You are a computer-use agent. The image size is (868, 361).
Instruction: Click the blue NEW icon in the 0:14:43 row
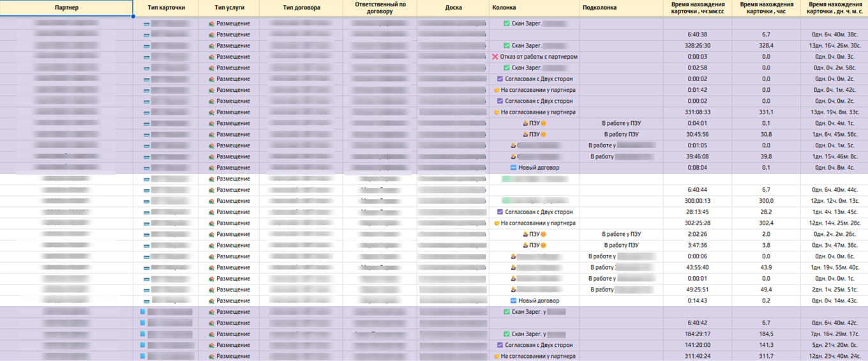coord(514,301)
